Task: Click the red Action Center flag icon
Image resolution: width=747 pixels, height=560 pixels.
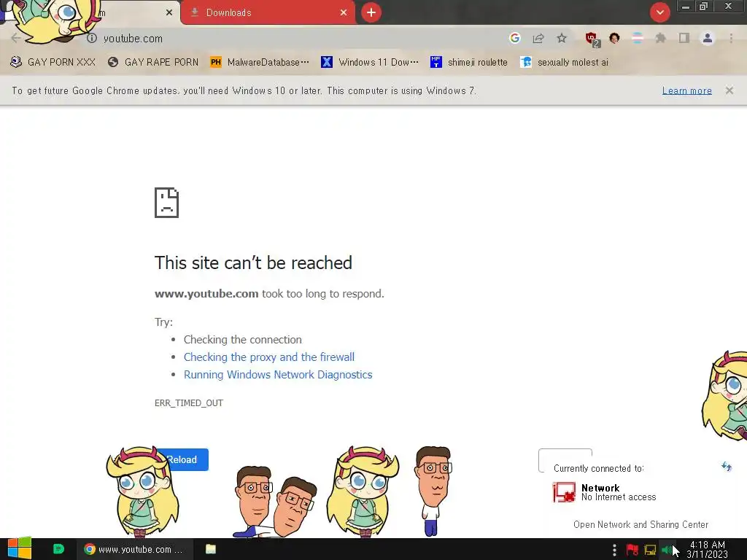Action: 632,550
